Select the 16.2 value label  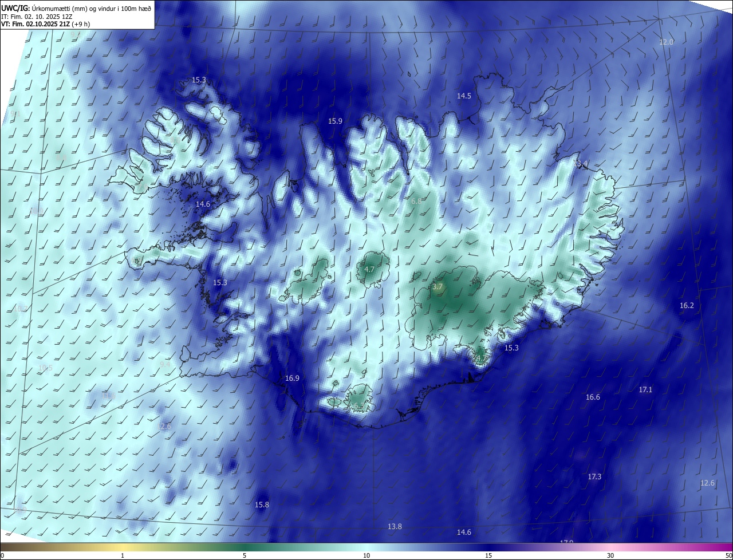687,306
